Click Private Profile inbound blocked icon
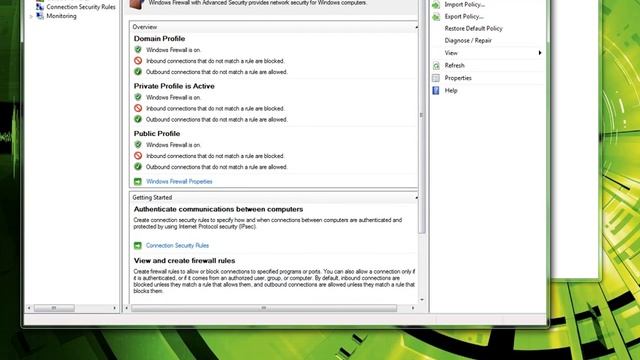This screenshot has width=640, height=360. coord(138,108)
